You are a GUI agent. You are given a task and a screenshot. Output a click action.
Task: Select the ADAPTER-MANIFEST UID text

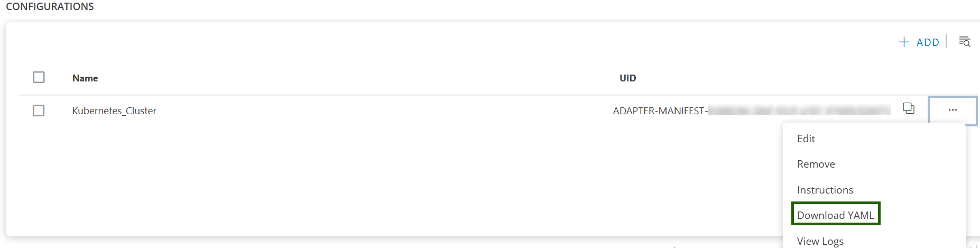[x=660, y=111]
